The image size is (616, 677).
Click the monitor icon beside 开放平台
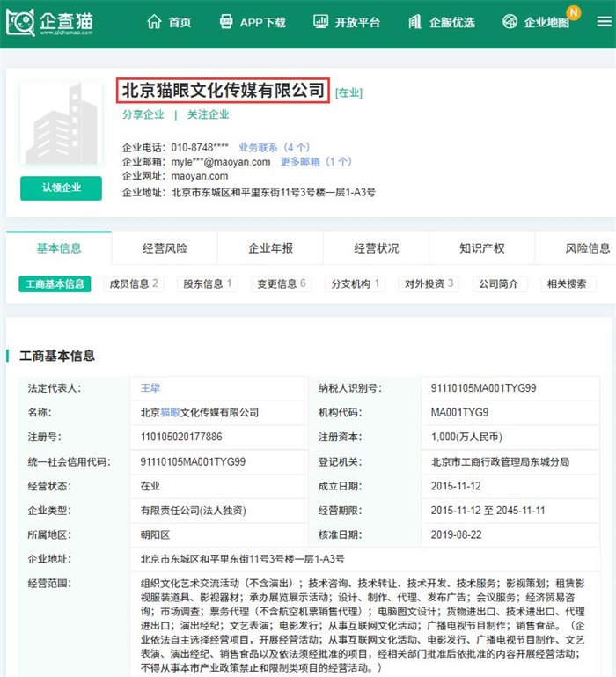[x=320, y=22]
